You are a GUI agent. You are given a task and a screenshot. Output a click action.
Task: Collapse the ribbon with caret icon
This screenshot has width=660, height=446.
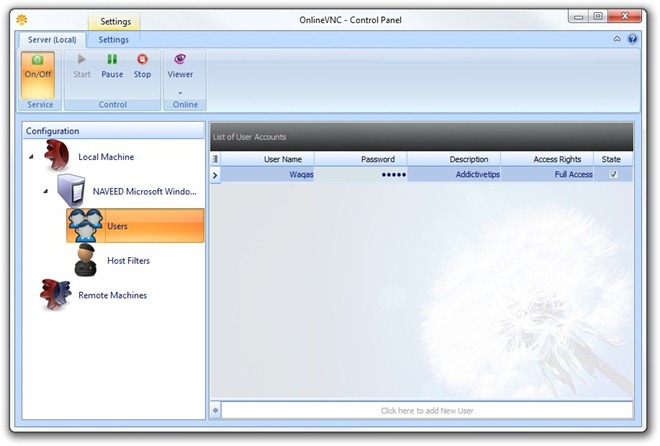(617, 39)
